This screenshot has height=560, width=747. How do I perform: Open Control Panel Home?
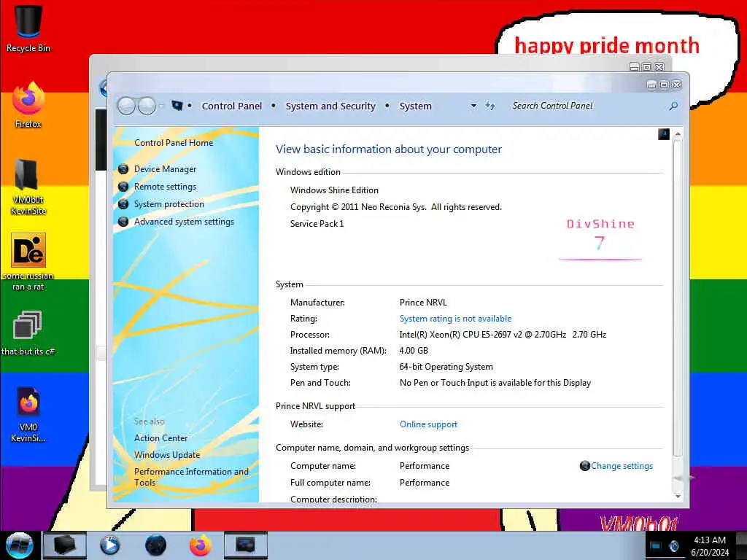(x=174, y=142)
